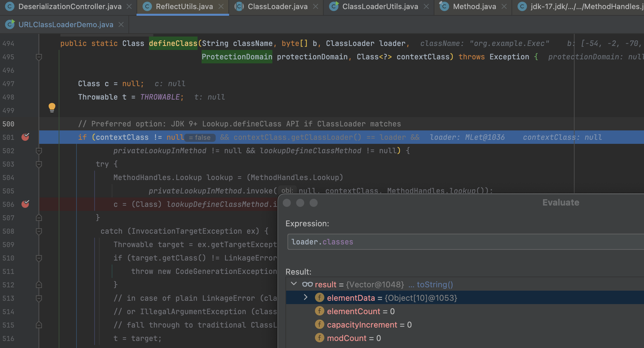Screen dimensions: 644x348
Task: Click the '= false' inline hint on line 501
Action: [200, 137]
